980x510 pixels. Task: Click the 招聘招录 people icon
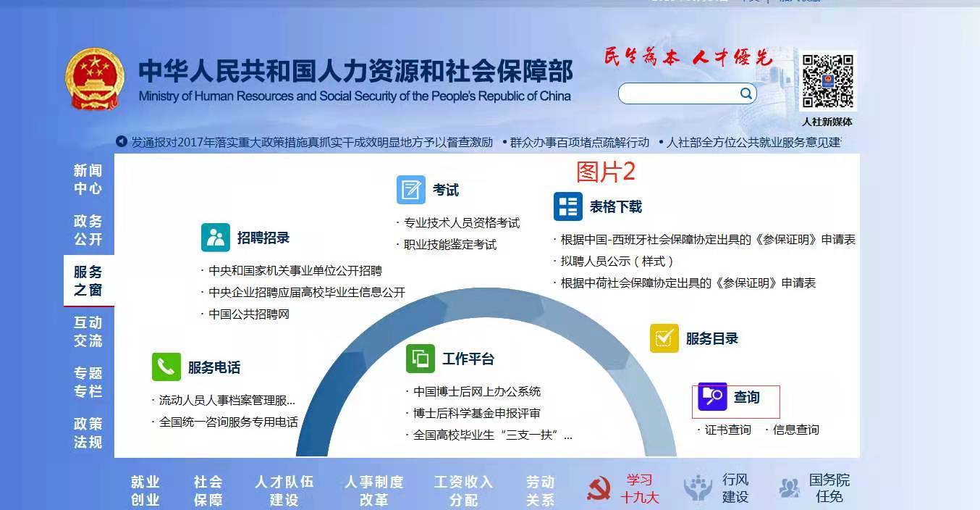pos(216,237)
